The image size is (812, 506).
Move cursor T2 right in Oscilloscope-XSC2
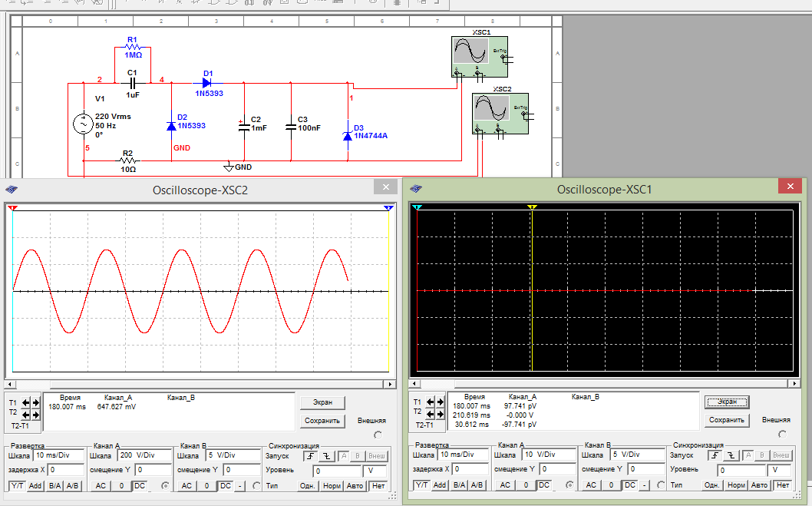35,415
